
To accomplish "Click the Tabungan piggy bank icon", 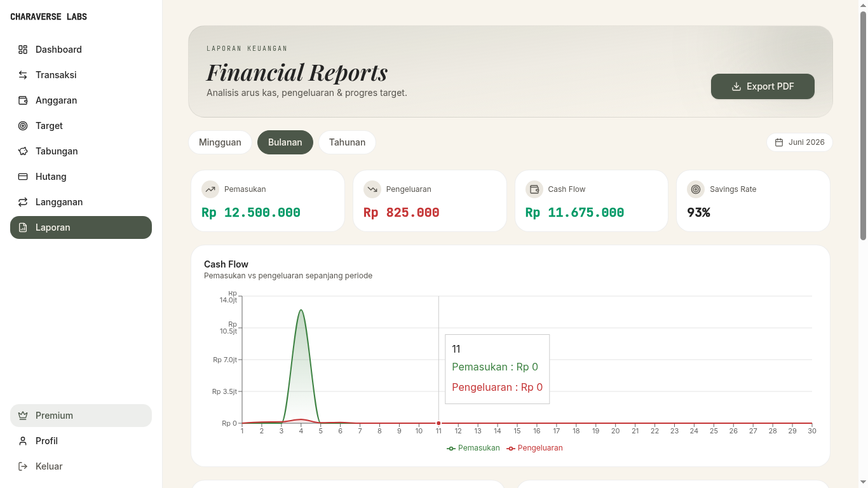I will 23,151.
